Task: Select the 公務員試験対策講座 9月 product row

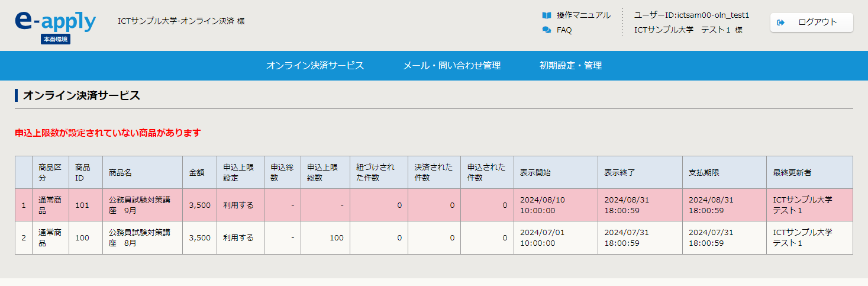Action: pos(141,205)
